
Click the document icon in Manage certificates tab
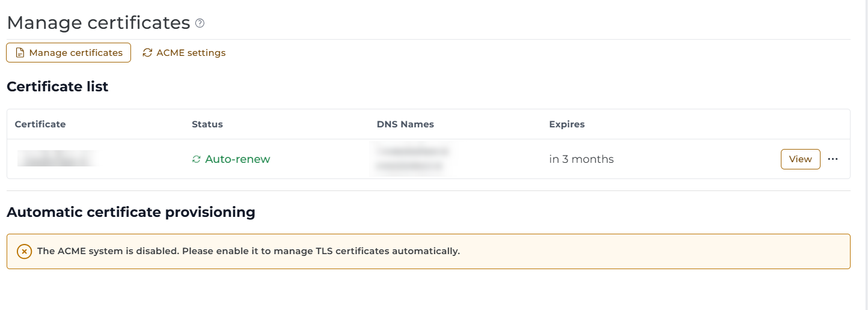[x=20, y=53]
